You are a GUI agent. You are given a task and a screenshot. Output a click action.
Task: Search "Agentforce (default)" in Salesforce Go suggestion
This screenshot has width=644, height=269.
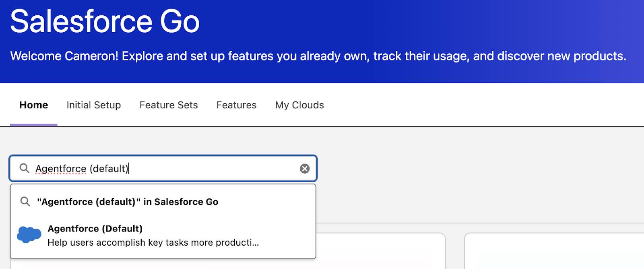[128, 202]
